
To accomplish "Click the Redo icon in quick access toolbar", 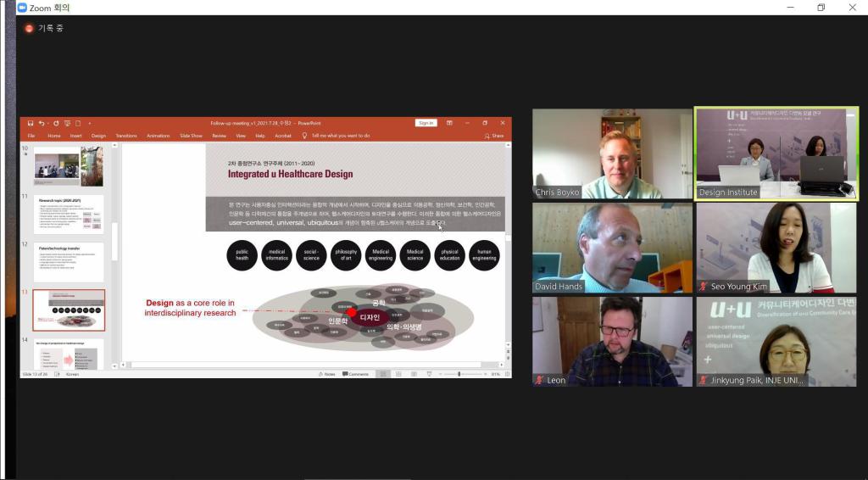I will pyautogui.click(x=56, y=123).
